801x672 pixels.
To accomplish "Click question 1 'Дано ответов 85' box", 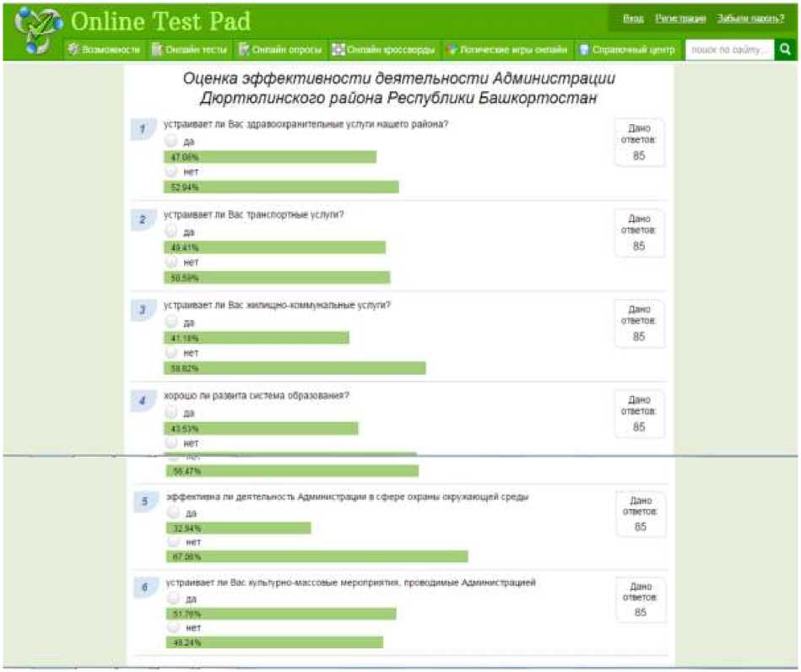I will [639, 143].
